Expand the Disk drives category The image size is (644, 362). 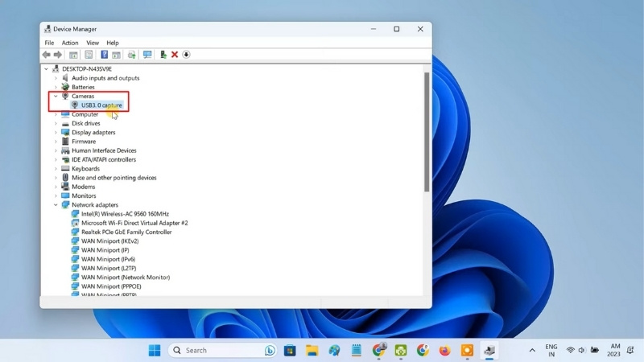pos(56,123)
